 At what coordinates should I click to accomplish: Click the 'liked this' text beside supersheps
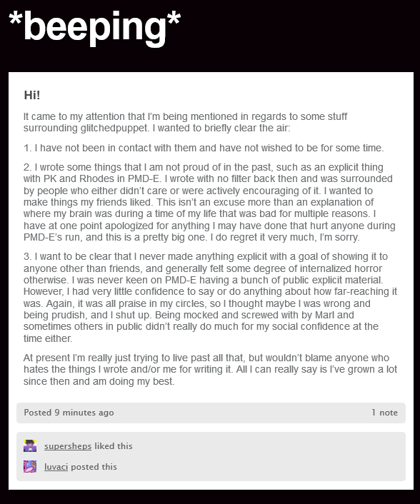click(x=113, y=446)
